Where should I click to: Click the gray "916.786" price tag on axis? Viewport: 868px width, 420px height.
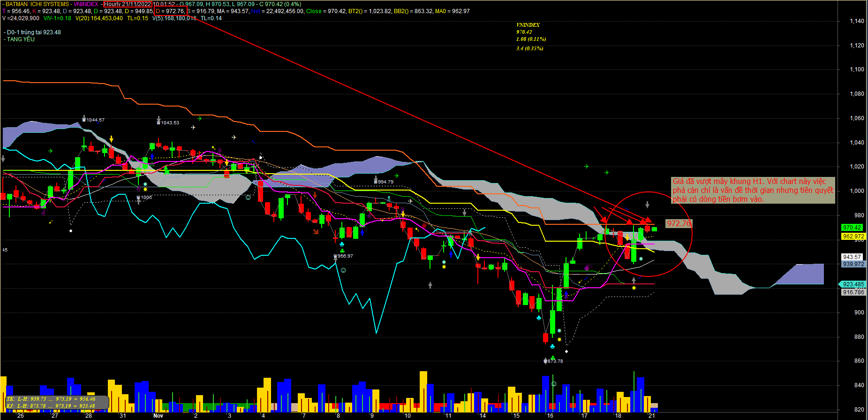pos(853,292)
